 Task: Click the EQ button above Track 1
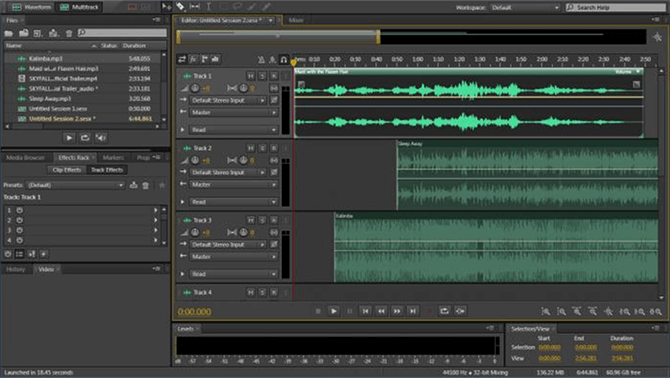point(215,59)
